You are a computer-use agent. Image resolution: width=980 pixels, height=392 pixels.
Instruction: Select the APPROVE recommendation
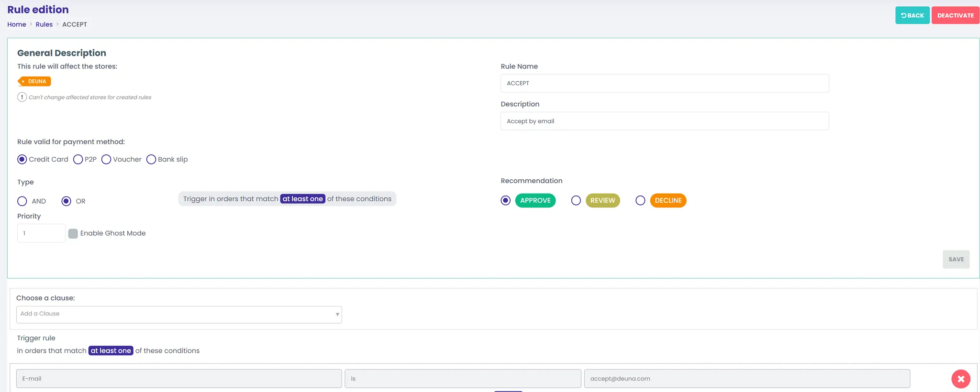pyautogui.click(x=505, y=200)
